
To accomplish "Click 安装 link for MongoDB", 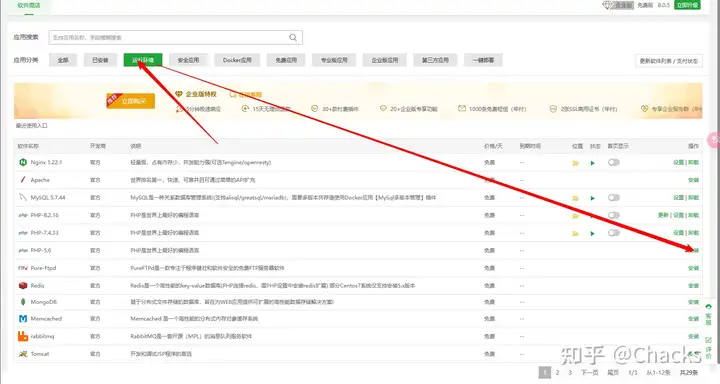I will click(693, 302).
